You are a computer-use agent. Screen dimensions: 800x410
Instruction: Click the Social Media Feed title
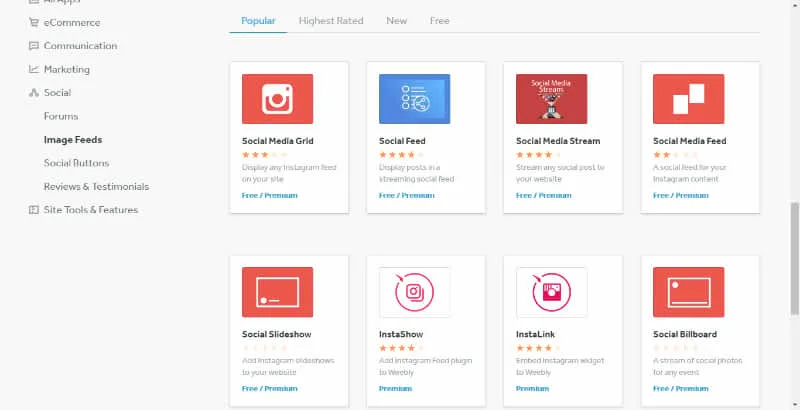pyautogui.click(x=689, y=141)
